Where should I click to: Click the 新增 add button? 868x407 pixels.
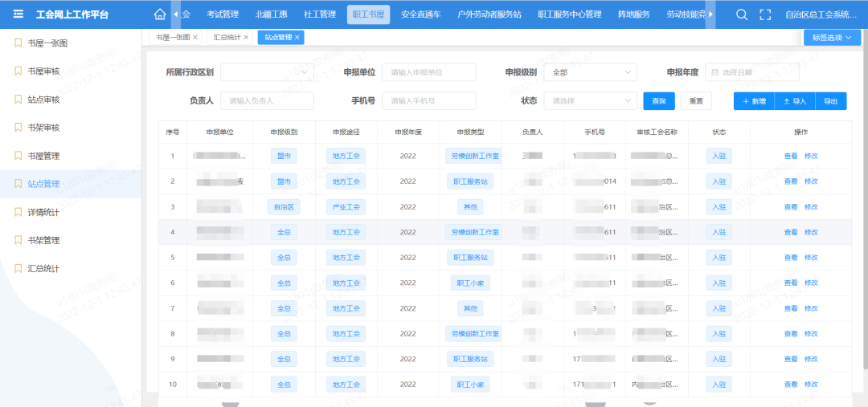[x=754, y=101]
